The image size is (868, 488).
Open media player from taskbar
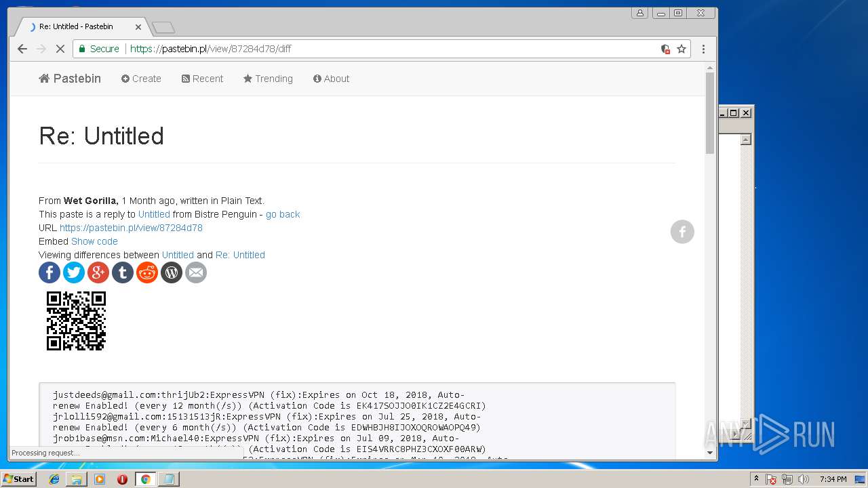(100, 479)
